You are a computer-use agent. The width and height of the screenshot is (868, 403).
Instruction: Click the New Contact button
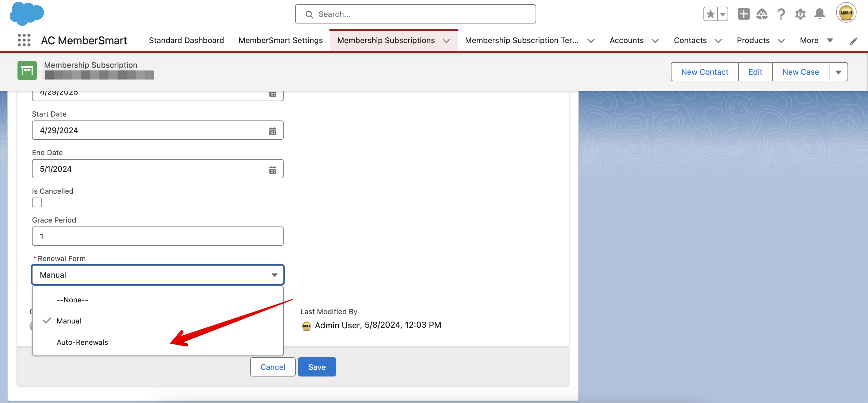(705, 72)
